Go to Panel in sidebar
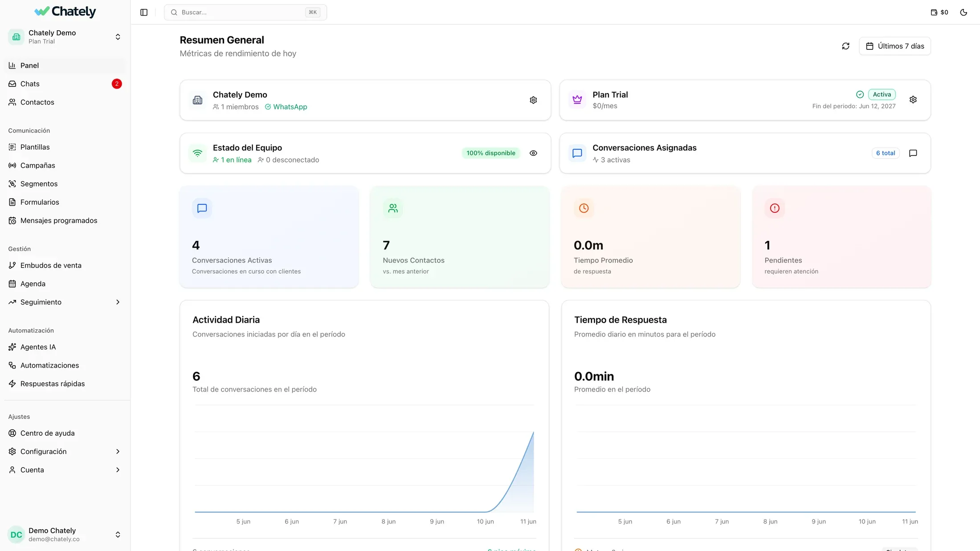 (x=65, y=65)
